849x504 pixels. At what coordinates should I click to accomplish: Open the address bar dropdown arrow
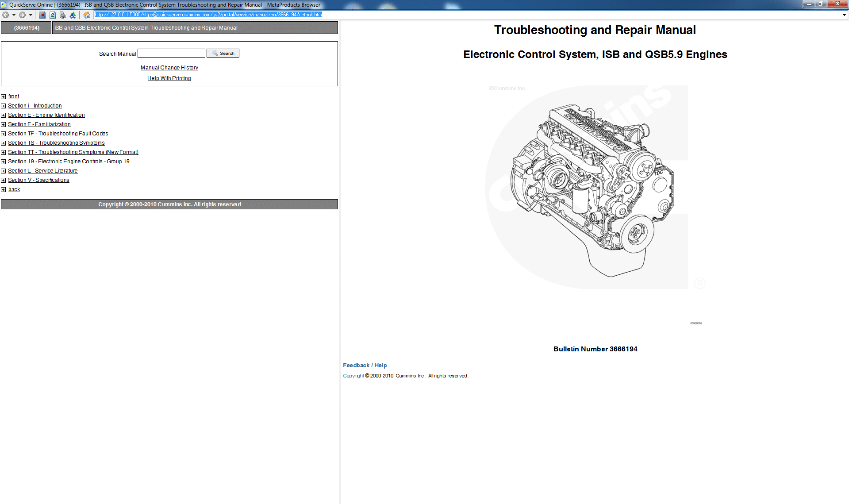pos(844,15)
